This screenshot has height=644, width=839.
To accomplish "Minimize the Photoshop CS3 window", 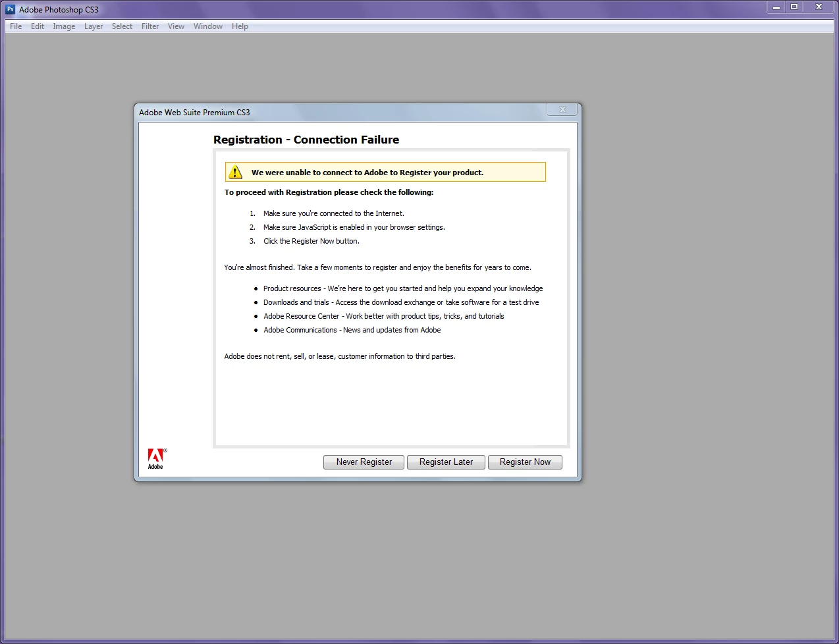I will point(776,7).
